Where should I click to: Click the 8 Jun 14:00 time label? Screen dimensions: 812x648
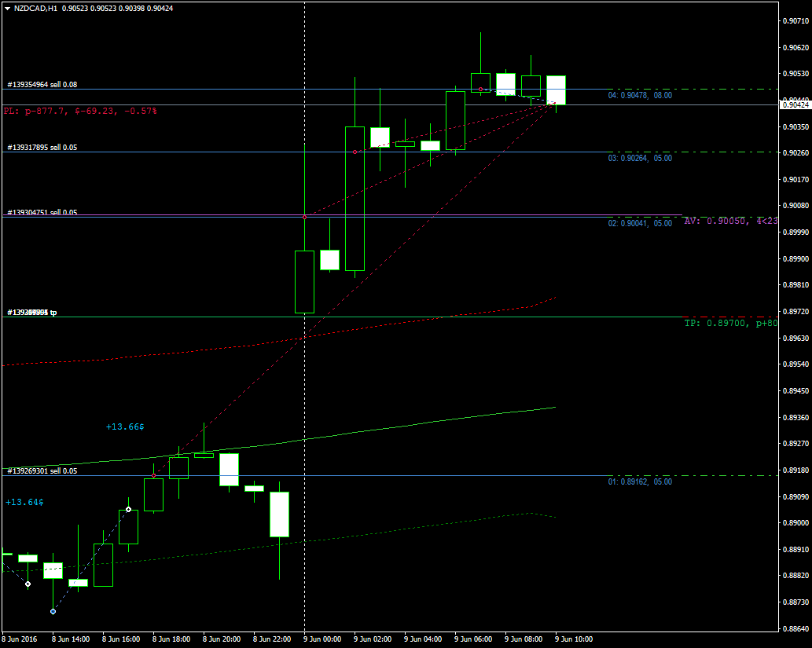[71, 639]
